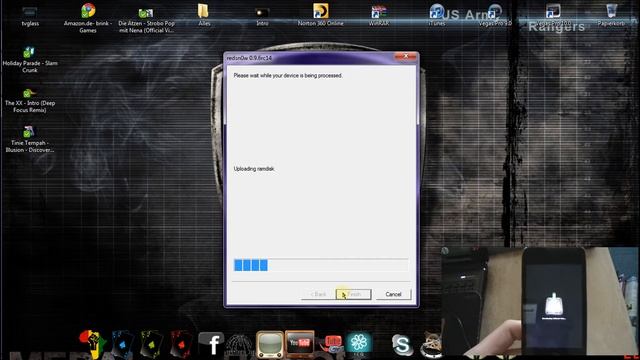This screenshot has width=640, height=360.
Task: Launch Norton 360 Online
Action: coord(320,15)
